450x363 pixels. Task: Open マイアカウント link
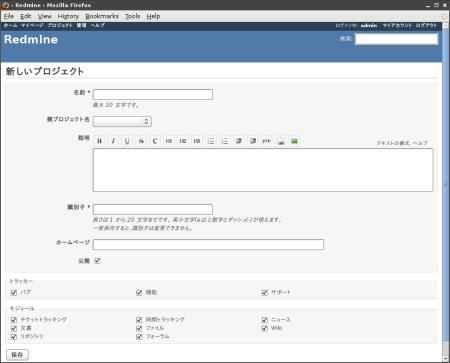(397, 25)
